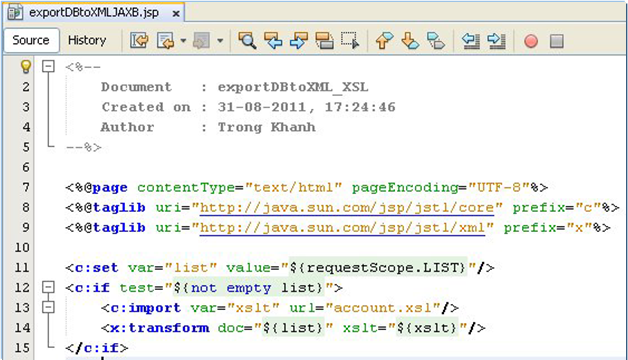Click Shift Line Right icon
The height and width of the screenshot is (360, 628).
pyautogui.click(x=496, y=41)
